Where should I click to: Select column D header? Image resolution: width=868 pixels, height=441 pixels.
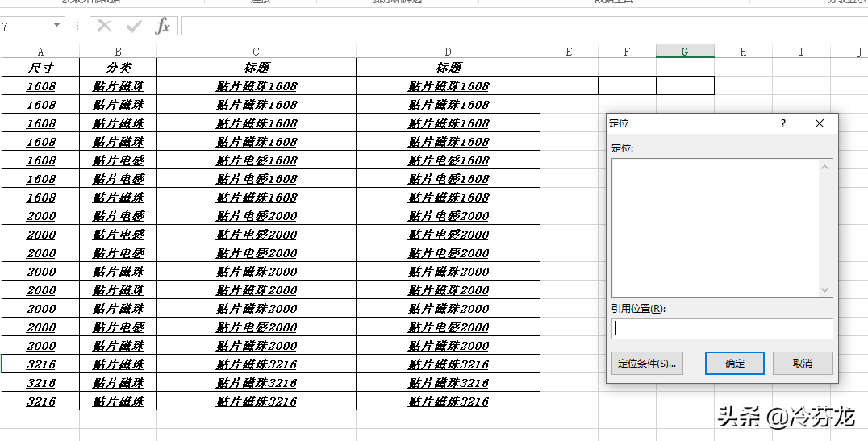[x=448, y=52]
